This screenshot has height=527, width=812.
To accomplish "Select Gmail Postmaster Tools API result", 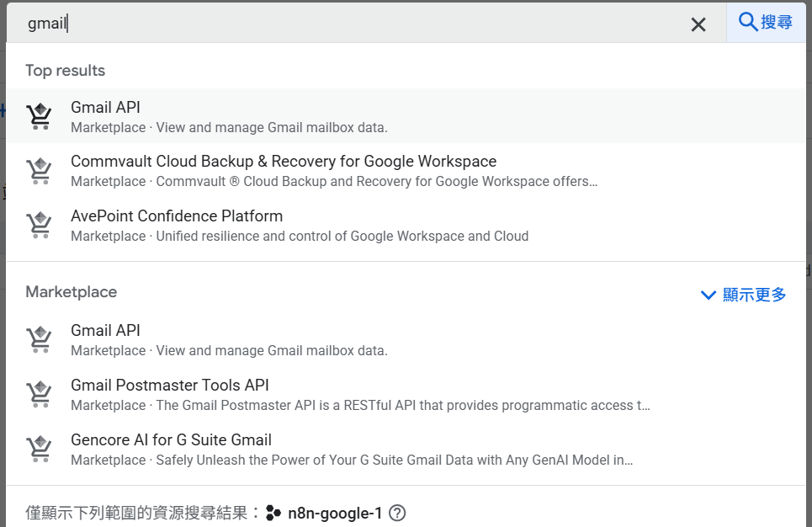I will click(x=170, y=386).
